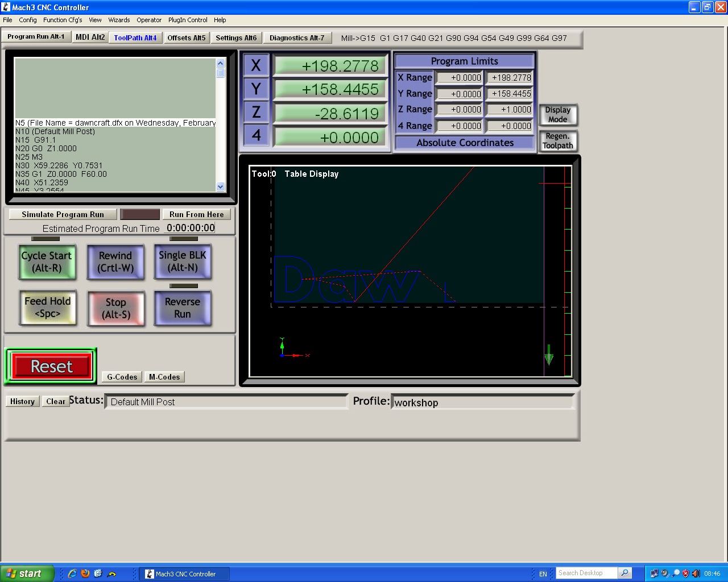Image resolution: width=728 pixels, height=582 pixels.
Task: Click the Y axis DRO label button
Action: click(x=256, y=89)
